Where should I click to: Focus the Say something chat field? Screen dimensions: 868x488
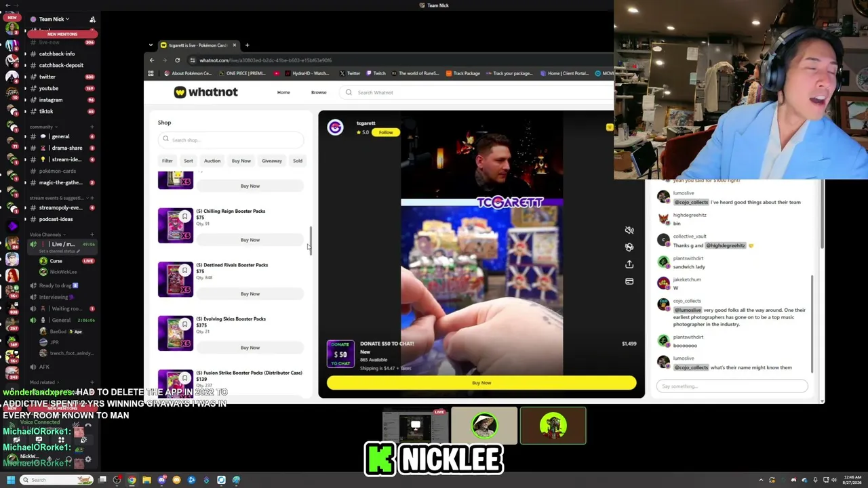pos(732,386)
